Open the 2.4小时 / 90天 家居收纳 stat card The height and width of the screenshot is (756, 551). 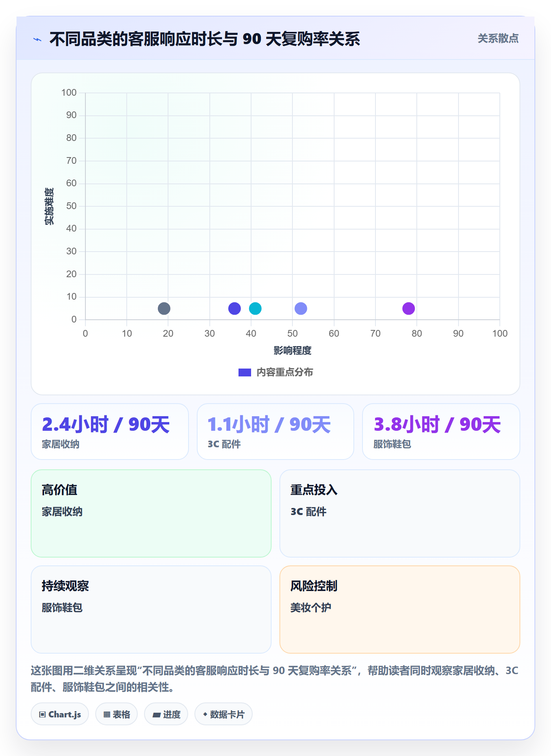click(x=110, y=432)
